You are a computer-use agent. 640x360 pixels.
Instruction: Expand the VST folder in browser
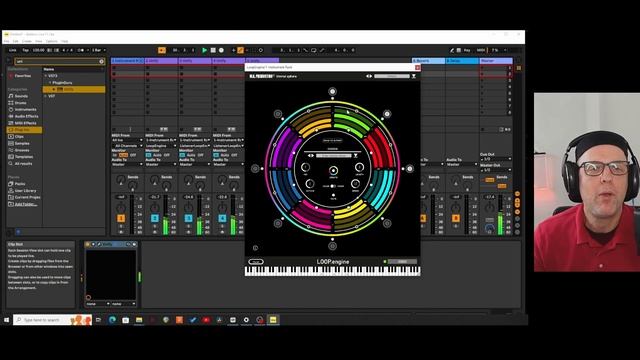(x=46, y=96)
